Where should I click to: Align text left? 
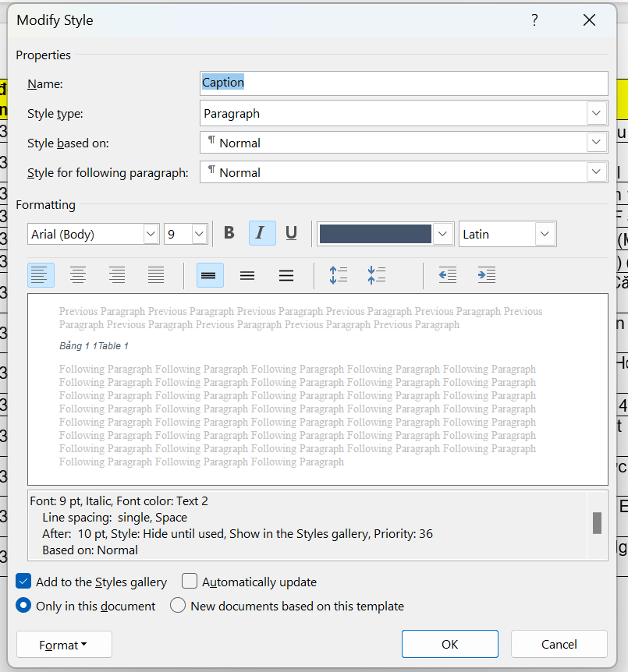pos(41,275)
